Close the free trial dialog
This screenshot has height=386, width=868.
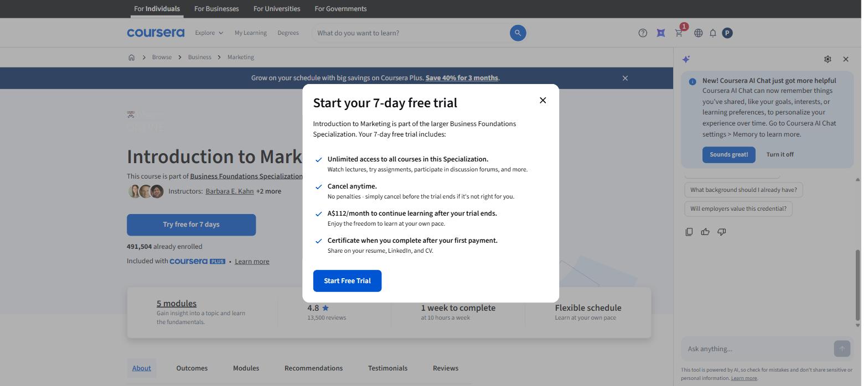[x=542, y=100]
